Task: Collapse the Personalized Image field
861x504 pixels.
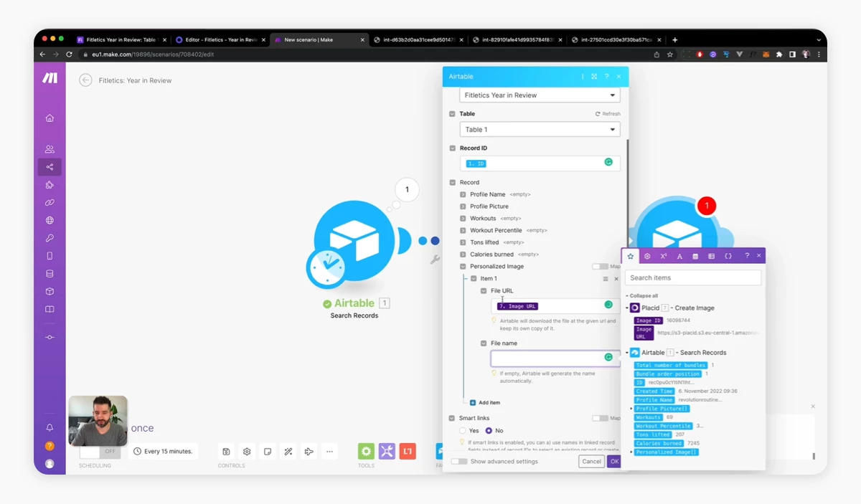Action: pos(463,267)
